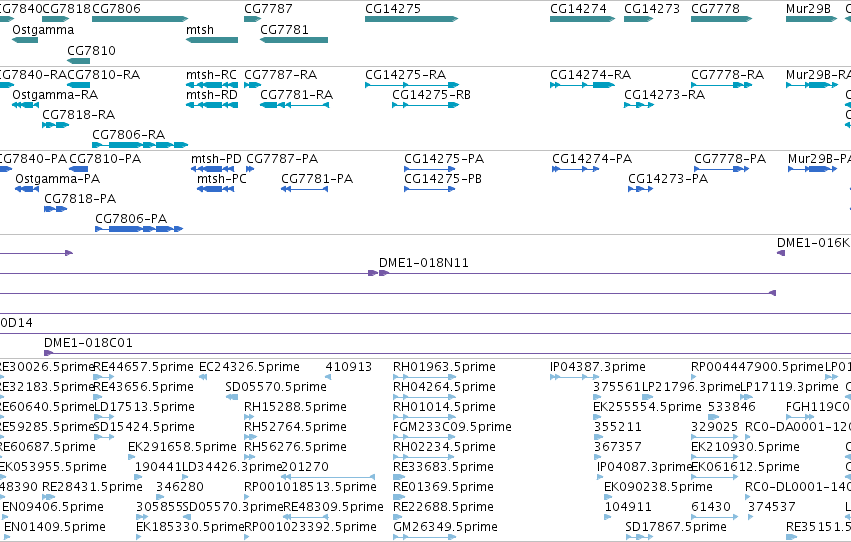The height and width of the screenshot is (542, 851).
Task: Select the CG7778-RA transcript label
Action: point(727,75)
